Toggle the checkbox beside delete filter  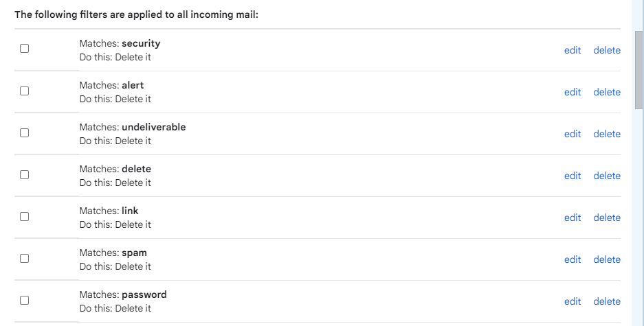click(25, 174)
